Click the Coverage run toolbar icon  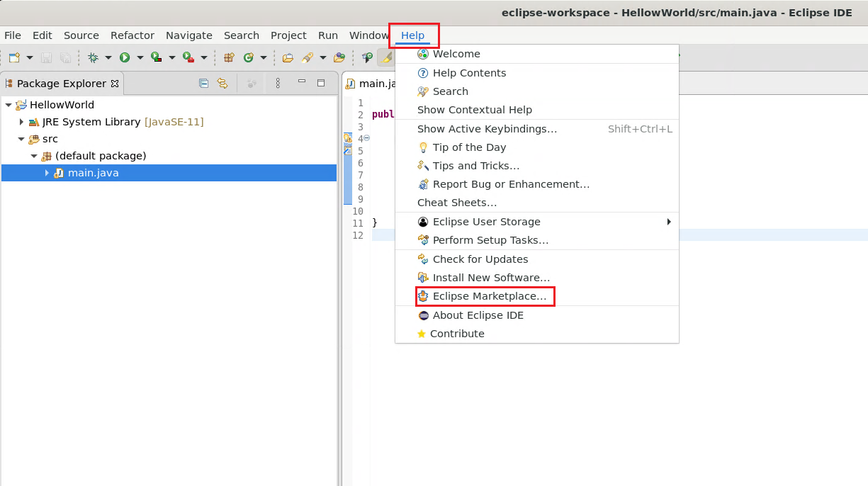coord(156,57)
